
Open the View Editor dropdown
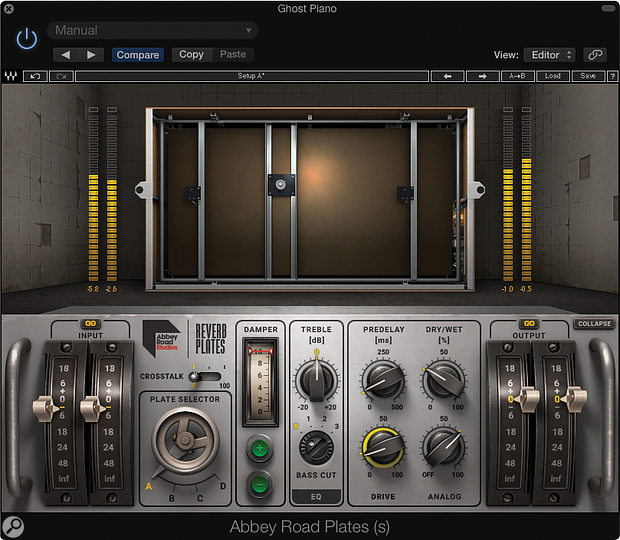click(x=549, y=55)
